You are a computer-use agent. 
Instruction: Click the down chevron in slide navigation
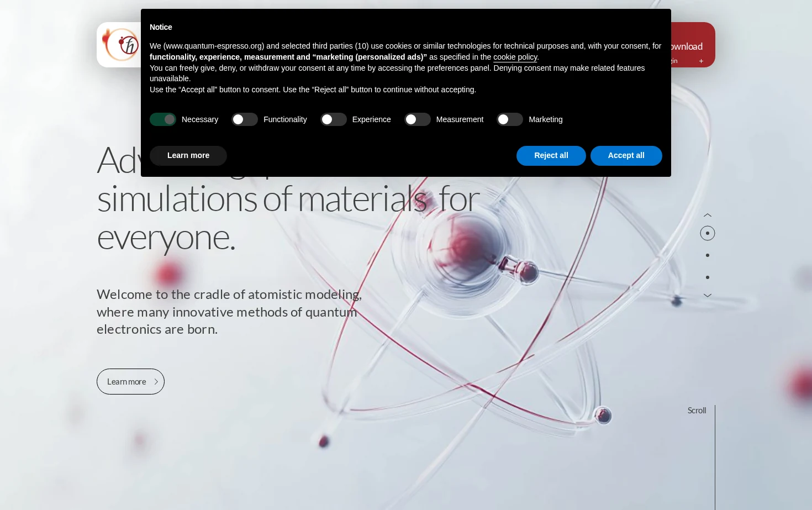[x=708, y=296]
